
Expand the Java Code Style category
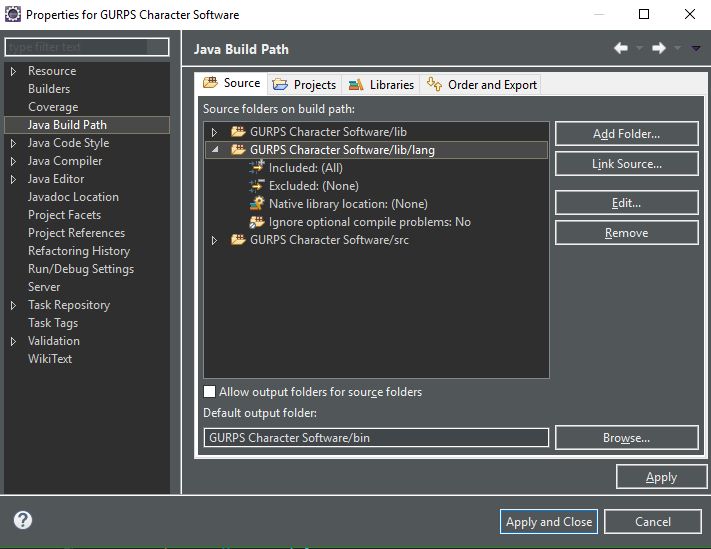pos(13,143)
